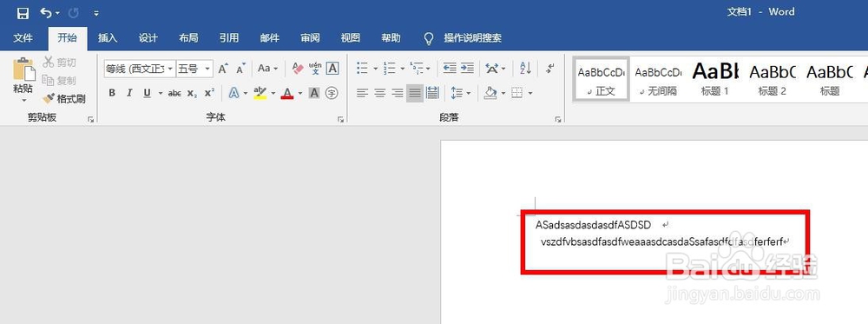Viewport: 868px width, 324px height.
Task: Click the align right icon
Action: [397, 93]
